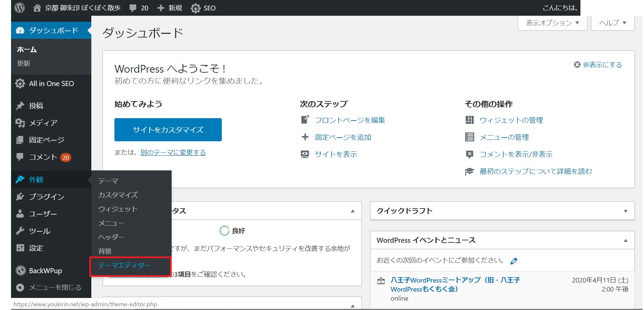The image size is (644, 310).
Task: Open the site home icon in admin bar
Action: (37, 8)
